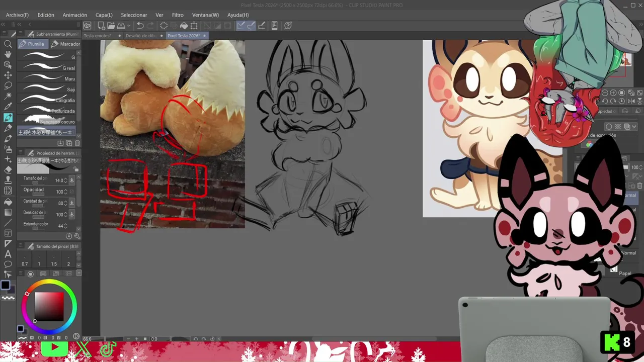Open the Edición menu
The height and width of the screenshot is (362, 644).
click(x=46, y=15)
